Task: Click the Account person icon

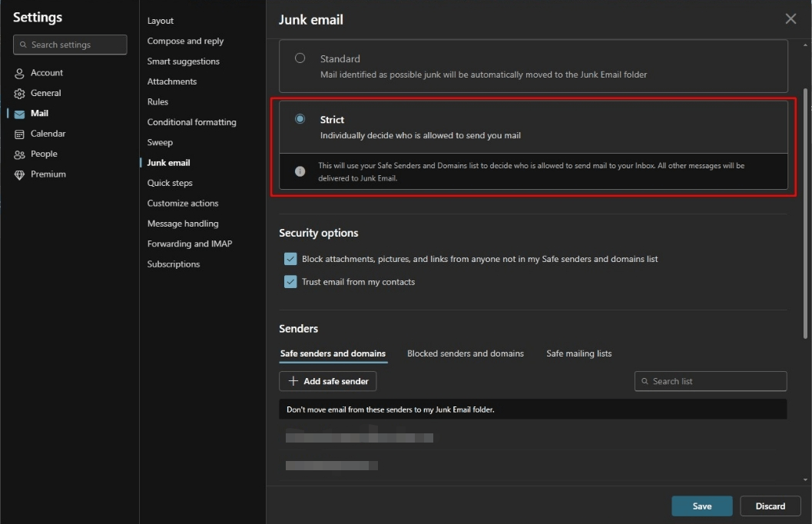Action: [x=19, y=74]
